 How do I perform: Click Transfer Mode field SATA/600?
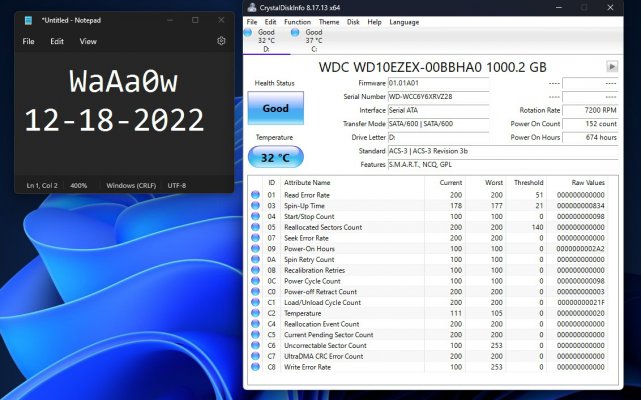(438, 124)
